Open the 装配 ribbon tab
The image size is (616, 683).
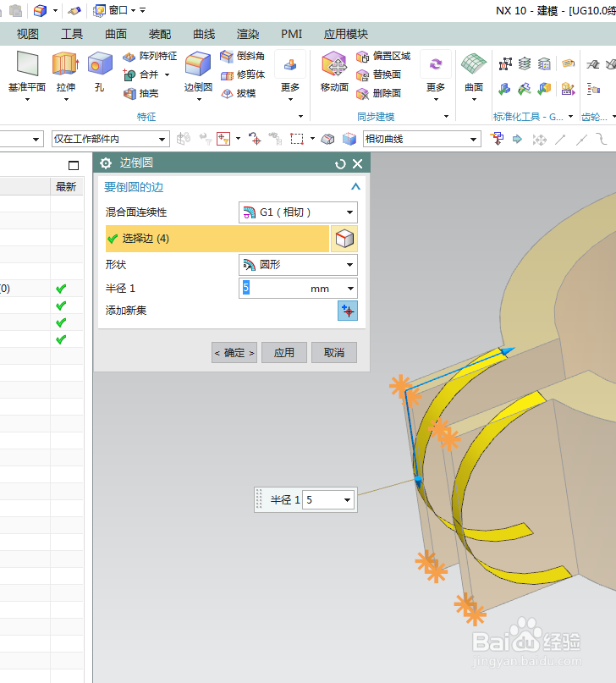tap(160, 34)
